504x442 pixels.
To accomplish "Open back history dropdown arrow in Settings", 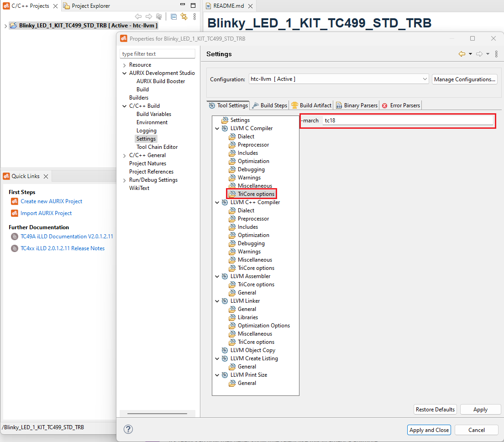I will click(x=470, y=54).
